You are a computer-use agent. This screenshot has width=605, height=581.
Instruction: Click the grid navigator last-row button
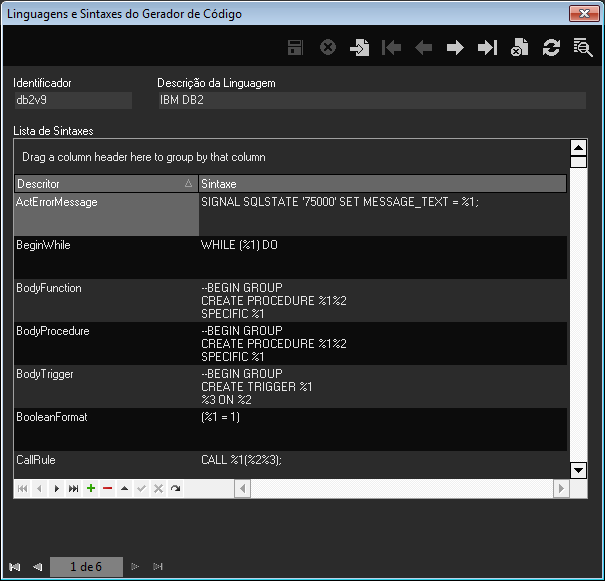coord(73,488)
